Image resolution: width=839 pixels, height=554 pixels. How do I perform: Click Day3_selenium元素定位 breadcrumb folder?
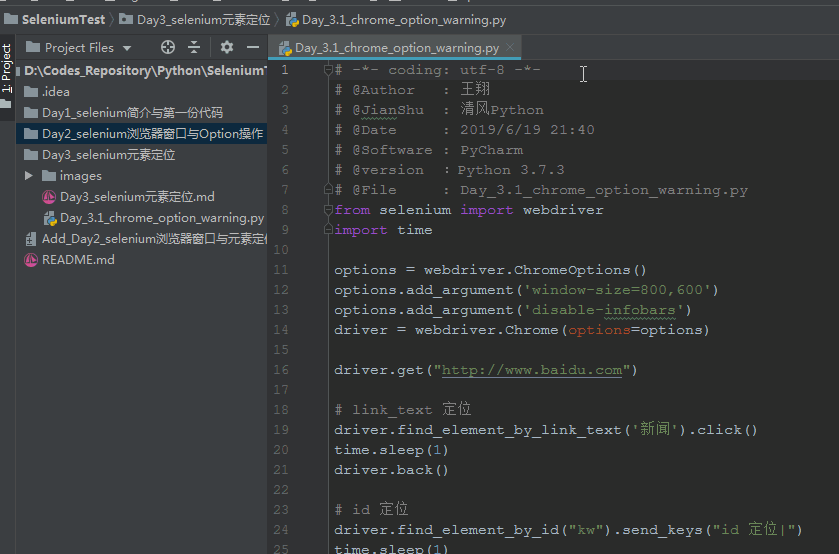pyautogui.click(x=195, y=20)
